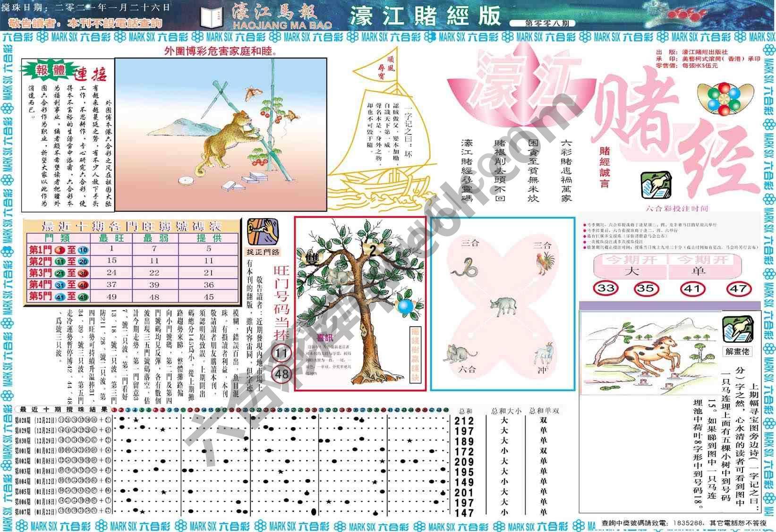Click the 总和 total 149

pyautogui.click(x=464, y=482)
